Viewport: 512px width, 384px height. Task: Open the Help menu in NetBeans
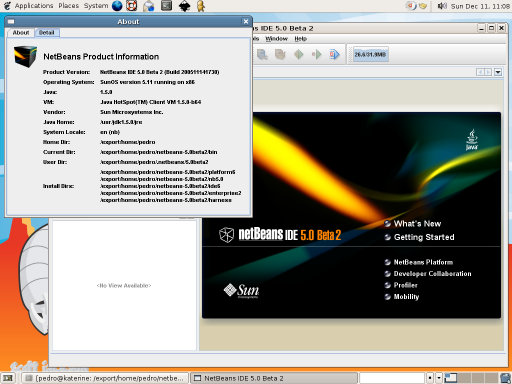click(x=300, y=39)
